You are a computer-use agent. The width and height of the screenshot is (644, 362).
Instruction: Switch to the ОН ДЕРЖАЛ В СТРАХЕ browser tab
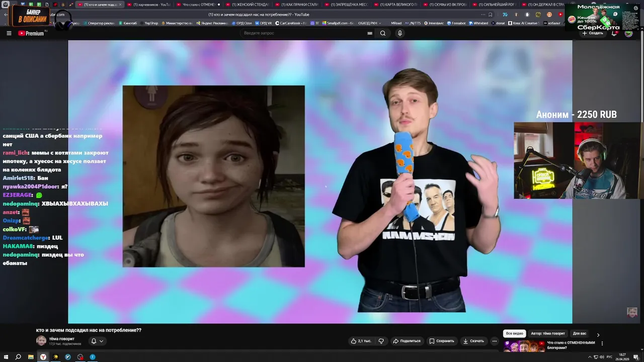tap(542, 5)
